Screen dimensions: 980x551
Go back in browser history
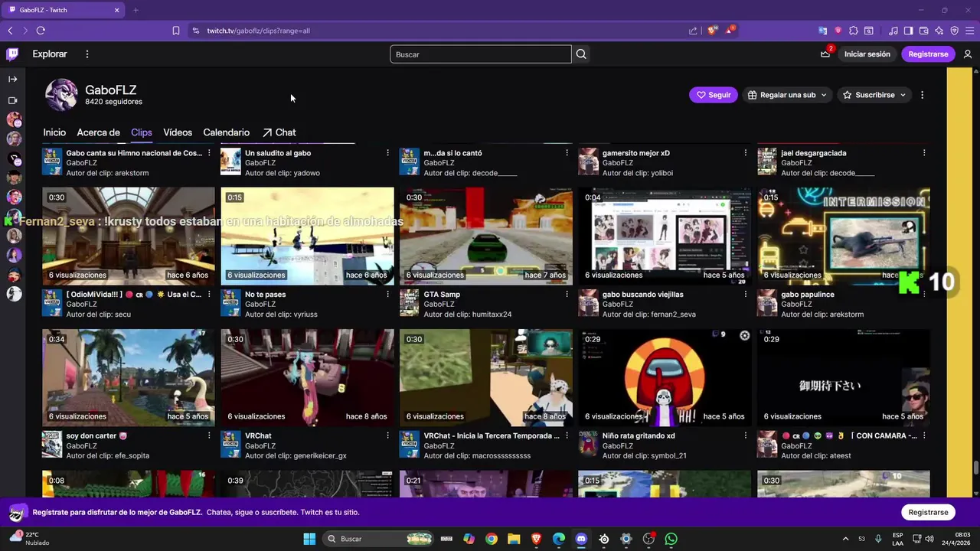pos(10,31)
